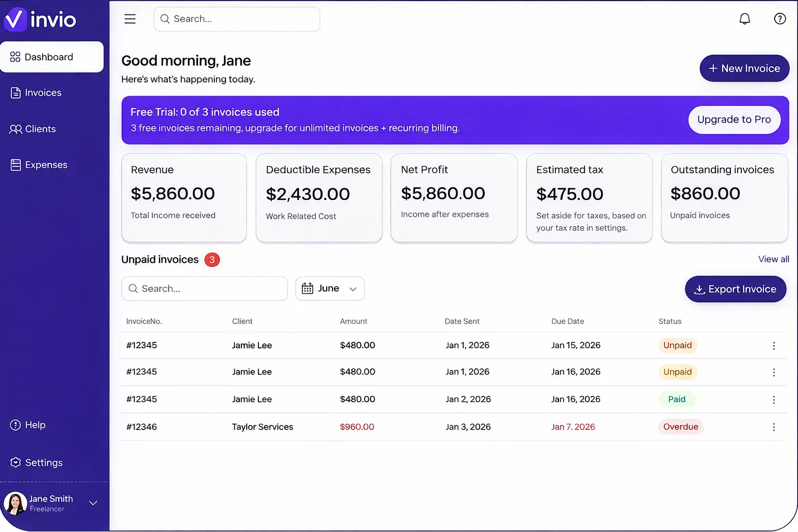
Task: Click Jane Smith's profile avatar
Action: [15, 503]
